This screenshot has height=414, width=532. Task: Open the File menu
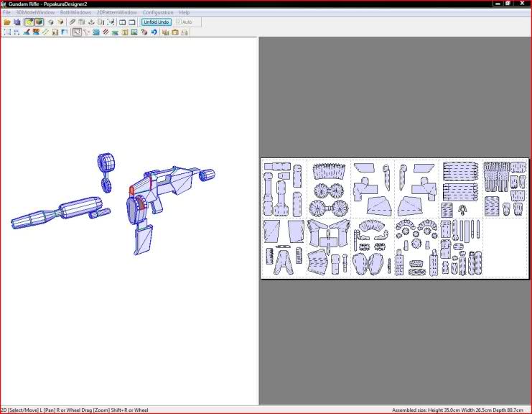point(7,13)
